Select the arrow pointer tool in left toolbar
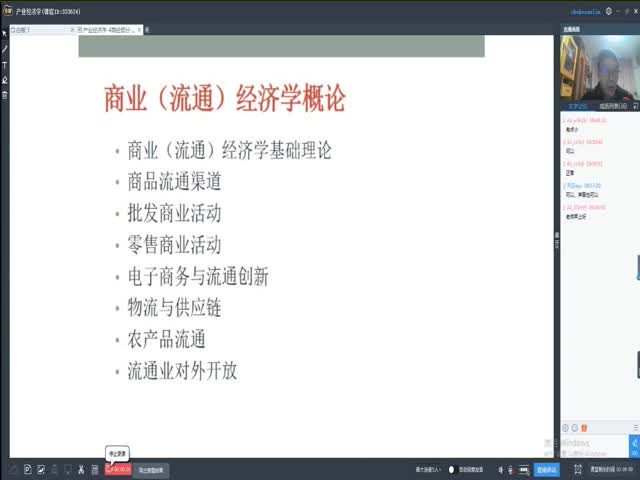Viewport: 640px width, 480px height. (4, 34)
